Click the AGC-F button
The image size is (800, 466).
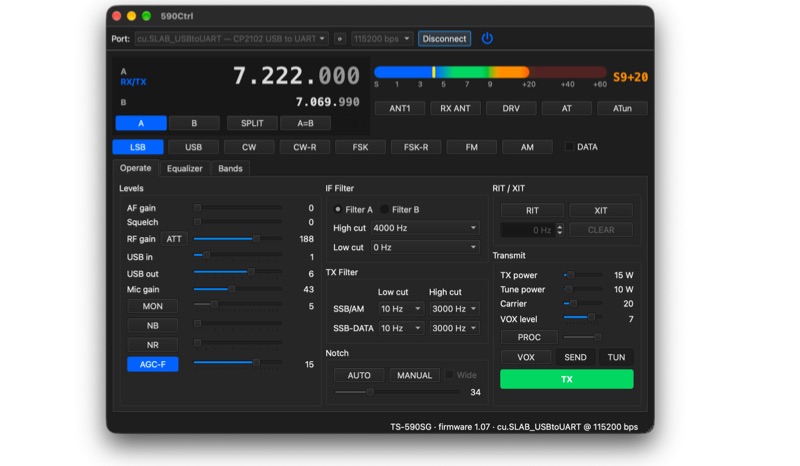point(153,364)
